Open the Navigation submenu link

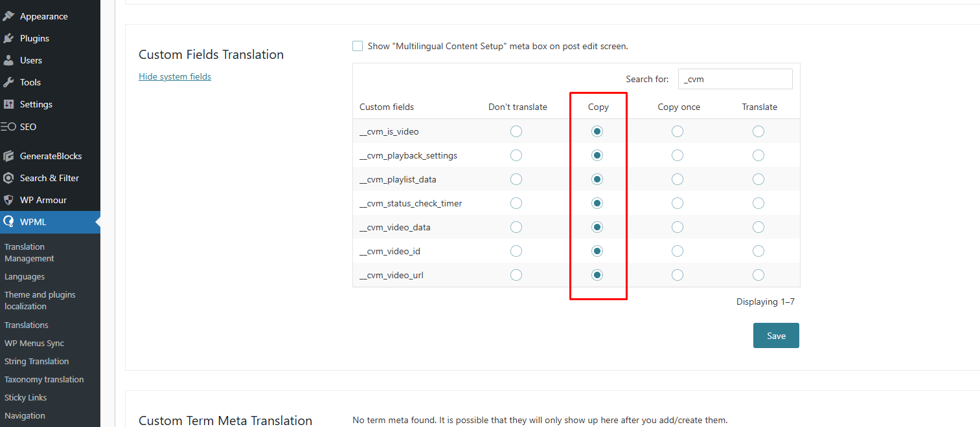tap(25, 415)
